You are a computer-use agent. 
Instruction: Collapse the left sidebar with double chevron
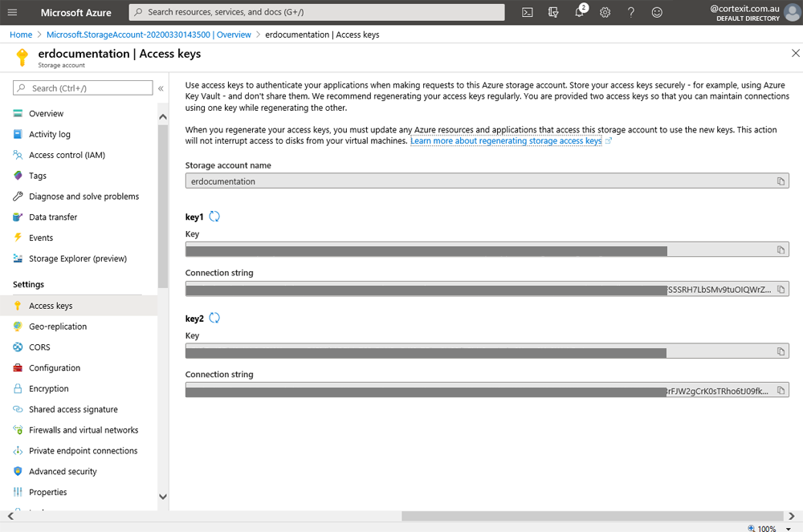point(161,88)
